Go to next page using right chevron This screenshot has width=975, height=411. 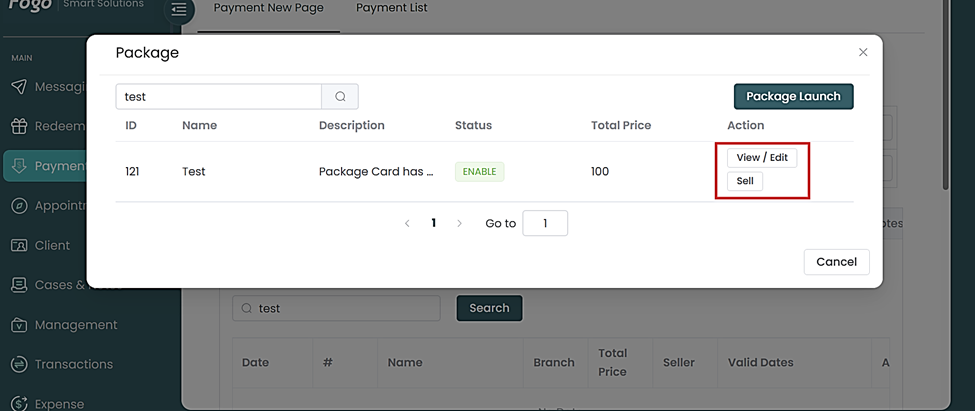[459, 223]
